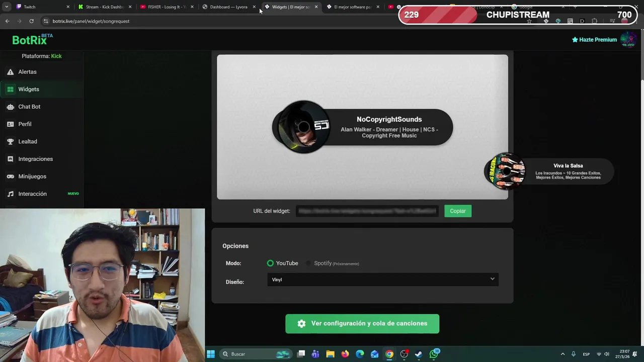This screenshot has width=644, height=362.
Task: Click the taskbar Buscar search box
Action: (257, 354)
